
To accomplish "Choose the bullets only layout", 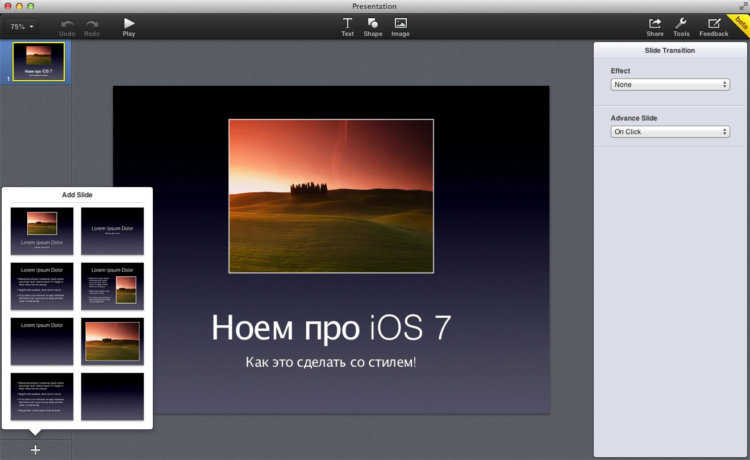I will click(42, 396).
